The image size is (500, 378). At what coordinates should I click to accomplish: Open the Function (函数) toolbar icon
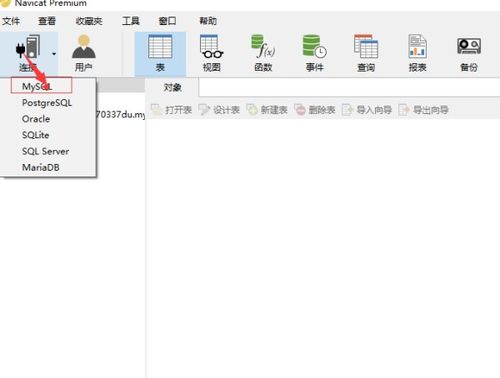tap(263, 53)
